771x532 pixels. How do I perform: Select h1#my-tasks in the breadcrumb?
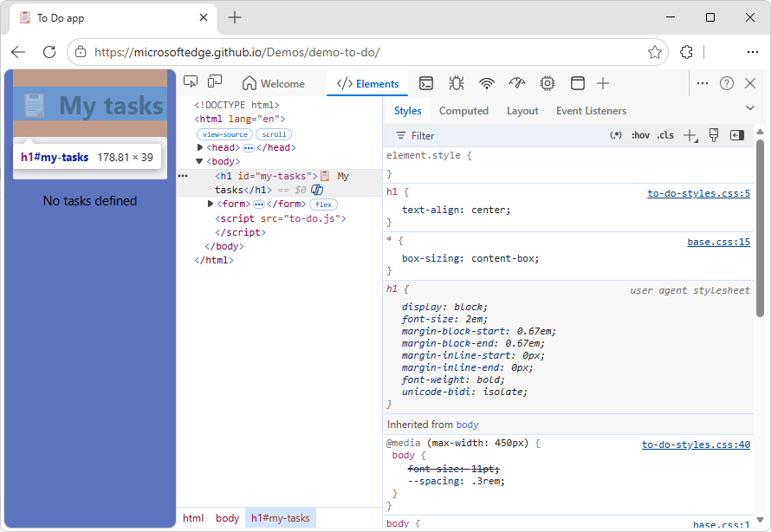coord(281,518)
